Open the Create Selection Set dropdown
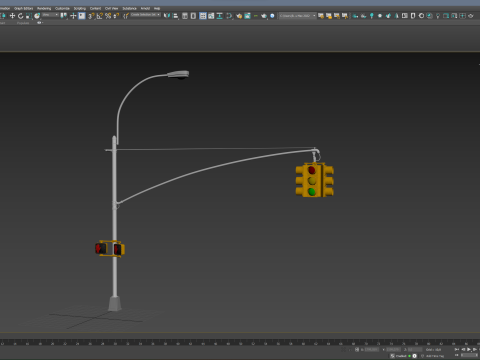The height and width of the screenshot is (360, 480). pos(145,15)
